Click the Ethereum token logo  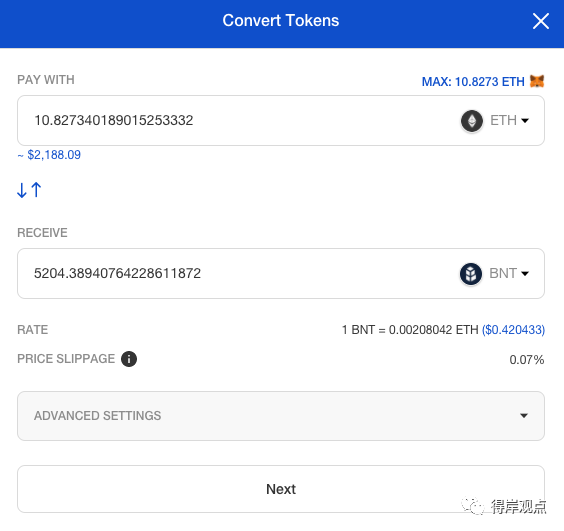(x=472, y=121)
